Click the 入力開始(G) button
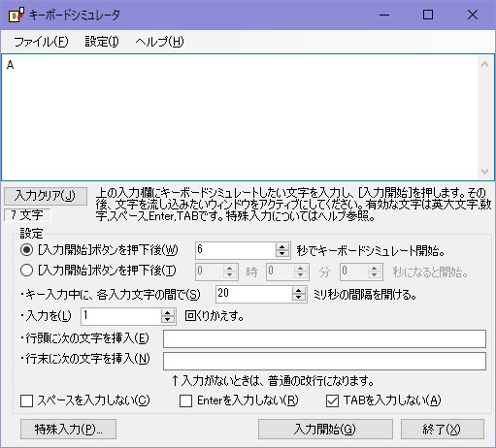The height and width of the screenshot is (448, 496). (x=325, y=429)
